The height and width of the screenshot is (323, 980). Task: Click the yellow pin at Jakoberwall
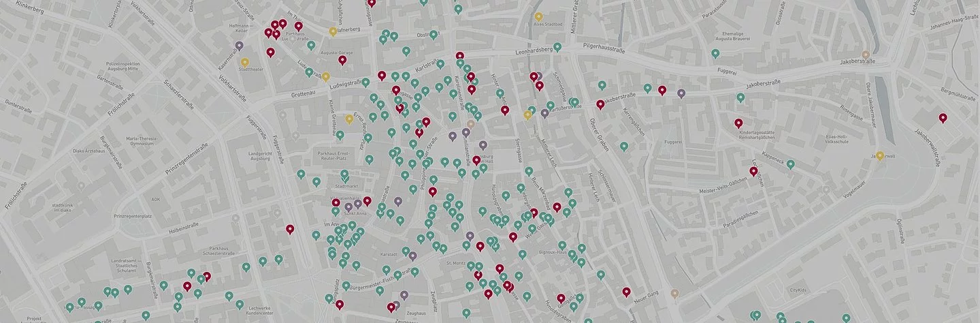(x=879, y=157)
